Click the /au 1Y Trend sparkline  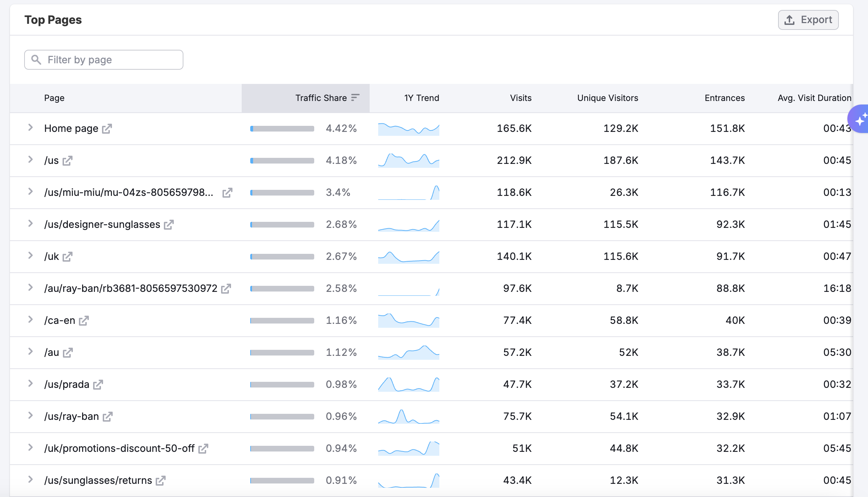(x=408, y=352)
